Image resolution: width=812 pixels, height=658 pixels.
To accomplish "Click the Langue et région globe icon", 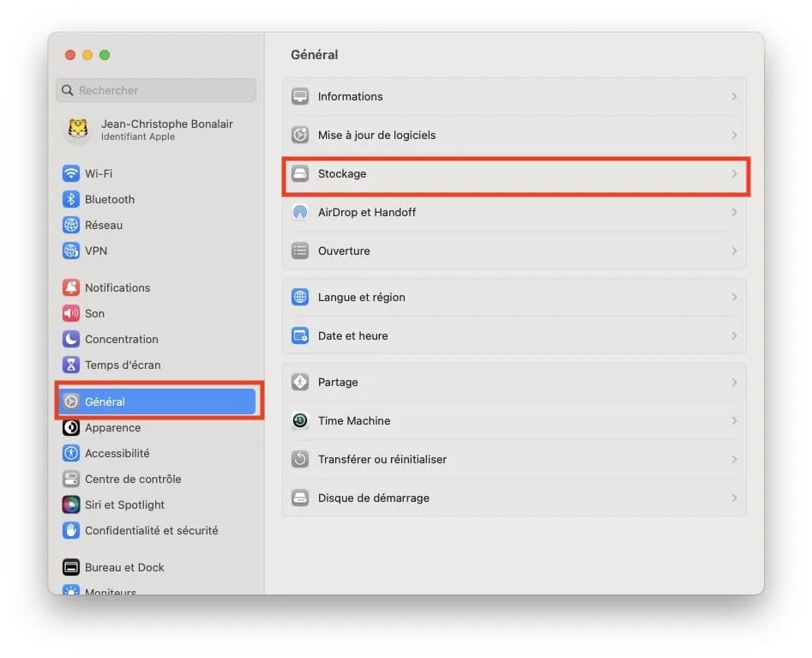I will point(300,298).
